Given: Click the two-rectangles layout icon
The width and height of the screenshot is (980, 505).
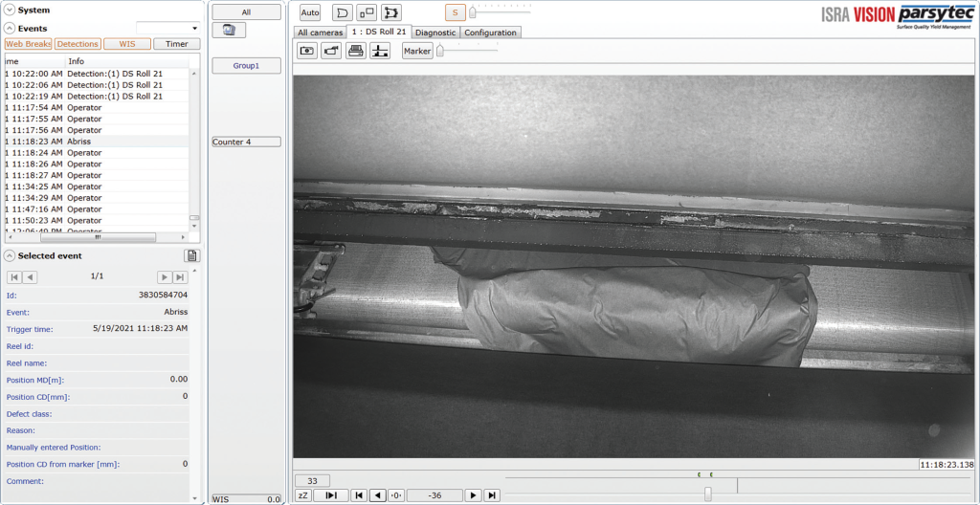Looking at the screenshot, I should tap(367, 12).
